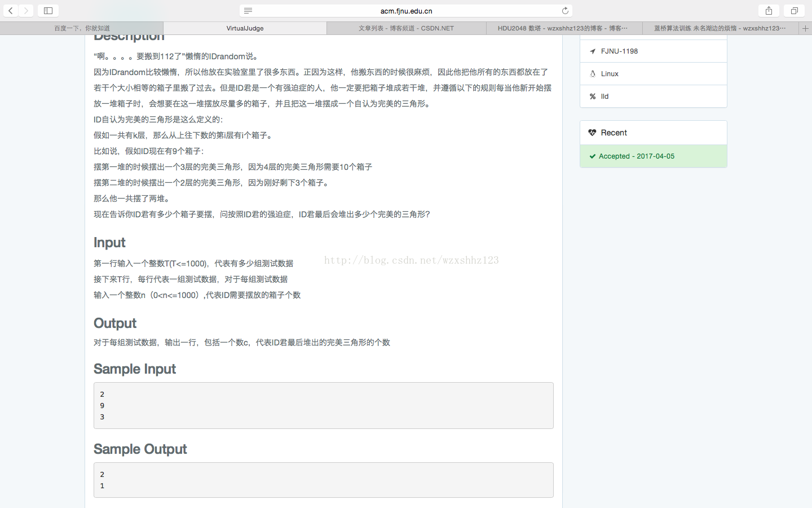Open the 文章列表 - 博客频道 - CSDN.NET tab
Screen dimensions: 812x508
[x=406, y=28]
